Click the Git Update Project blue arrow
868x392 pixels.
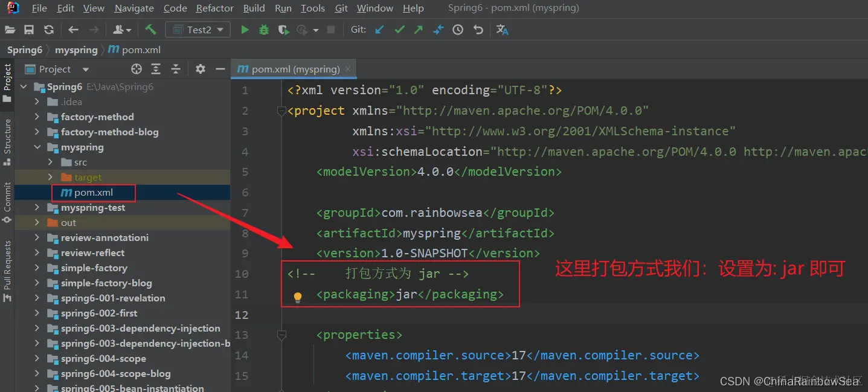point(379,30)
